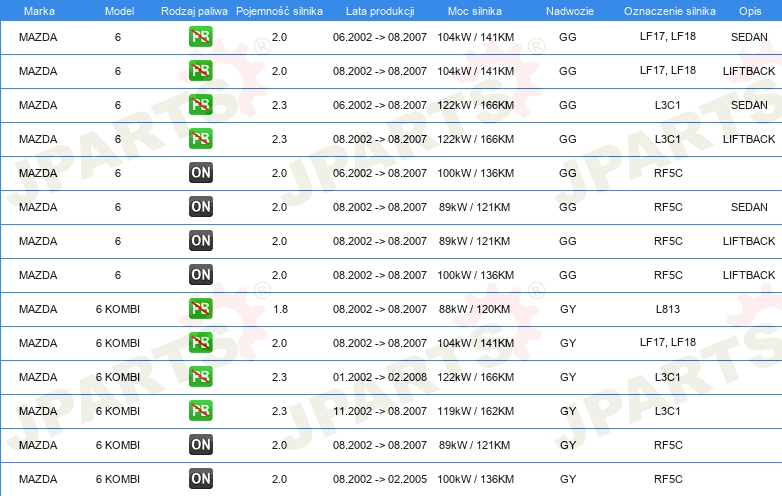
Task: Click 2.3 capacity in the 119kW row
Action: coord(279,411)
